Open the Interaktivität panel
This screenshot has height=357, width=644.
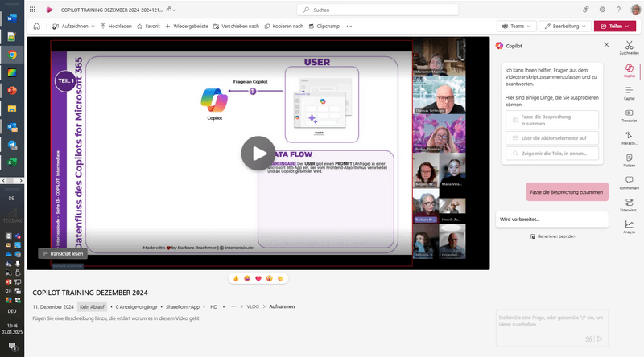click(x=629, y=137)
